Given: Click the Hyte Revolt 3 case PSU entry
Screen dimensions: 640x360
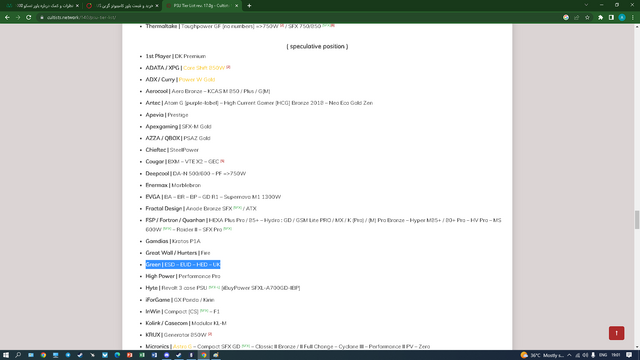Looking at the screenshot, I should (x=223, y=288).
